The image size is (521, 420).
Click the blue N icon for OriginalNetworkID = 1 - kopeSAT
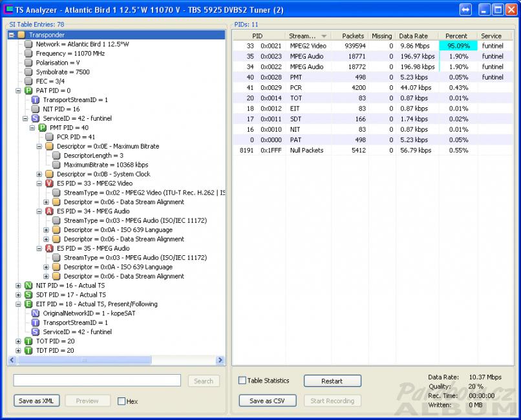[35, 313]
